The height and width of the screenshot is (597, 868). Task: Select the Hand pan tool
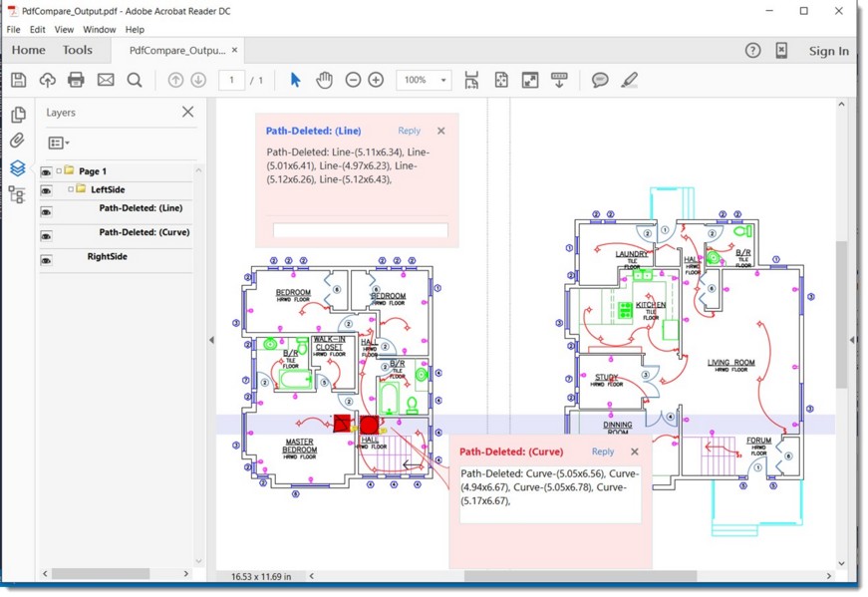(x=324, y=80)
